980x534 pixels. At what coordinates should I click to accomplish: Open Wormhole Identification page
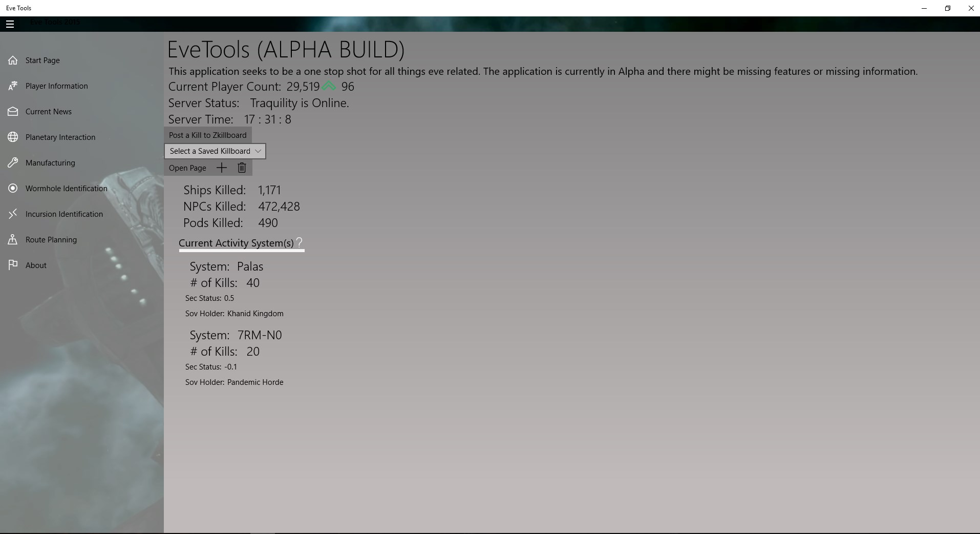pyautogui.click(x=67, y=189)
